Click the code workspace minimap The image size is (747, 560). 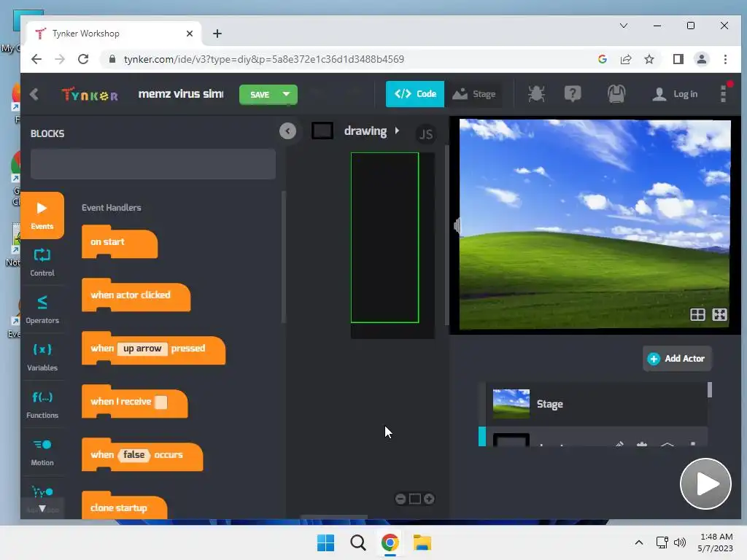[x=392, y=245]
